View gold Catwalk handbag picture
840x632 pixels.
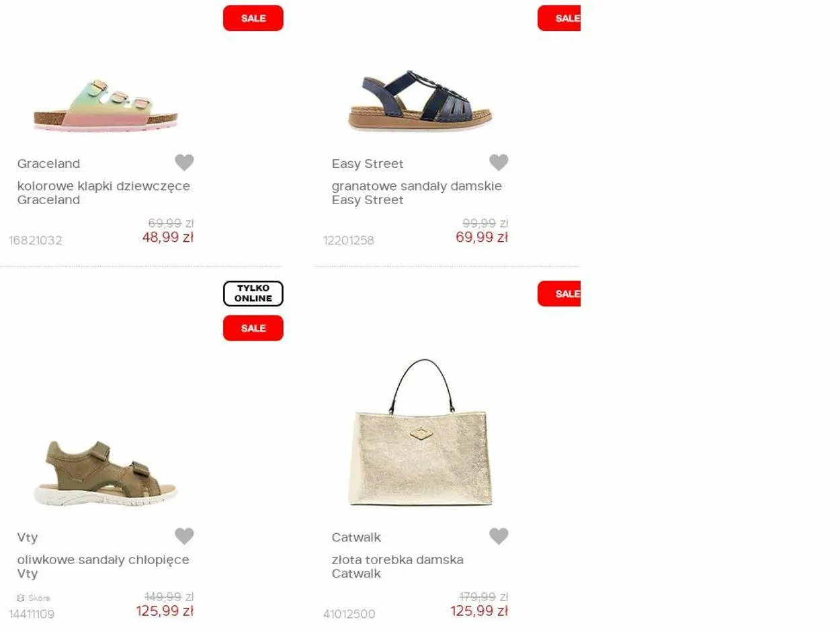[x=420, y=433]
